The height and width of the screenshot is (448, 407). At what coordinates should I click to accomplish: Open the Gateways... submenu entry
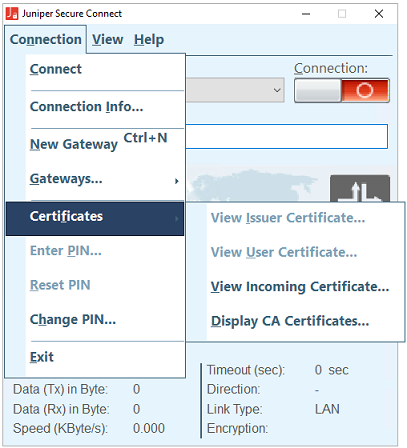tap(95, 179)
